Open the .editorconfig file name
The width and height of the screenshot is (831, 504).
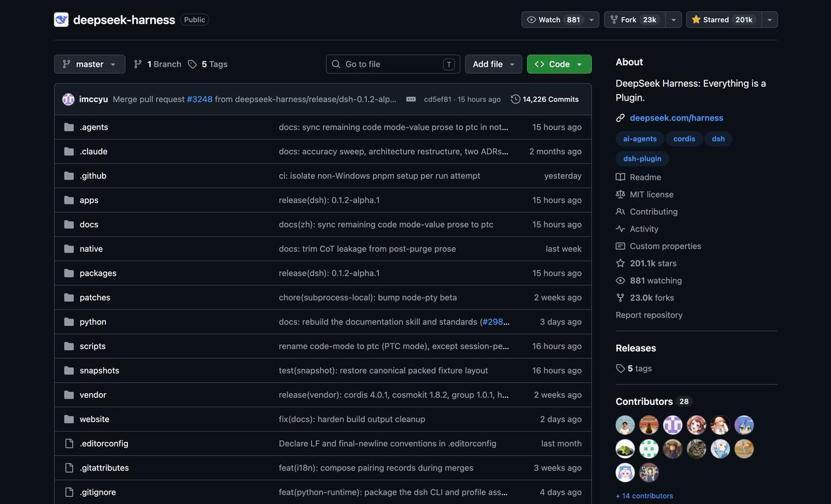(104, 444)
